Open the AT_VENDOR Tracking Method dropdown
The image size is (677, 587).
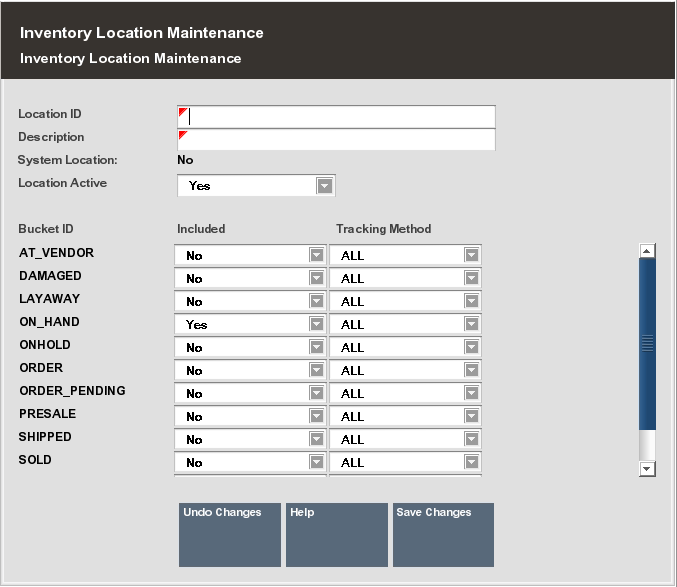405,255
